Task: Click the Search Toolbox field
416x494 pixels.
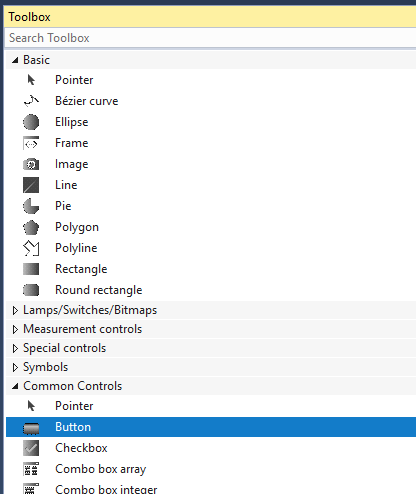Action: pyautogui.click(x=211, y=38)
